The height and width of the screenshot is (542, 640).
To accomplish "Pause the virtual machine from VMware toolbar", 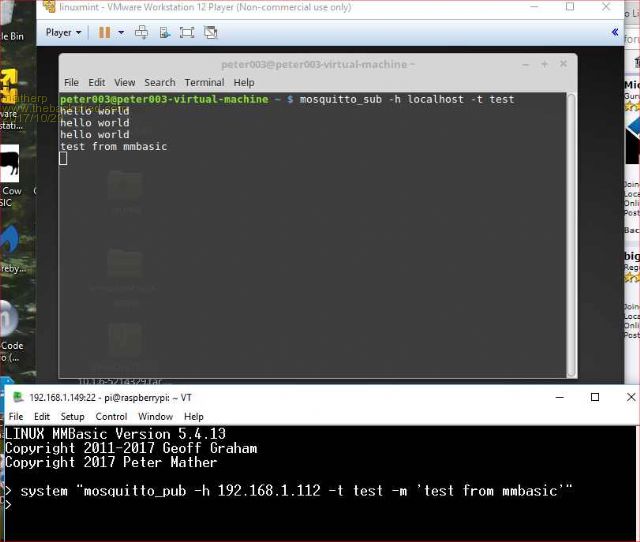I will (104, 32).
